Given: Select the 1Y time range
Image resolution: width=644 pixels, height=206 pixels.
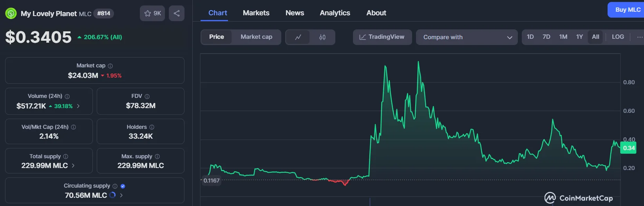Looking at the screenshot, I should 579,37.
